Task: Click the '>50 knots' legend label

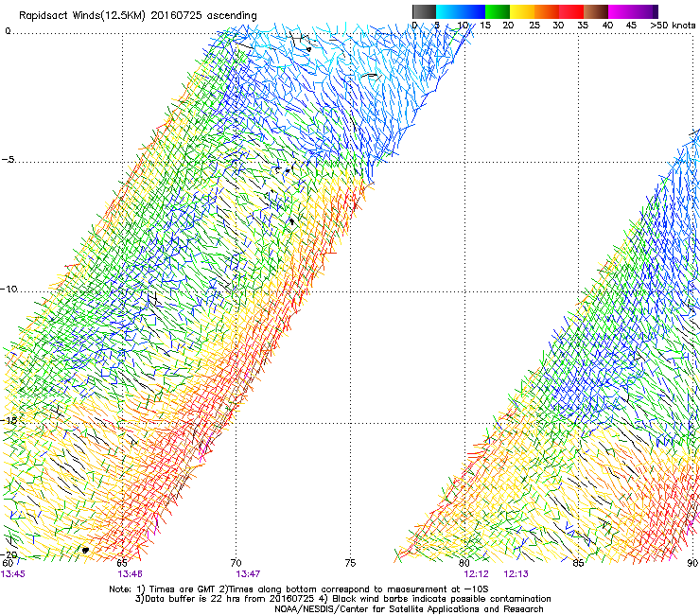Action: pos(673,26)
